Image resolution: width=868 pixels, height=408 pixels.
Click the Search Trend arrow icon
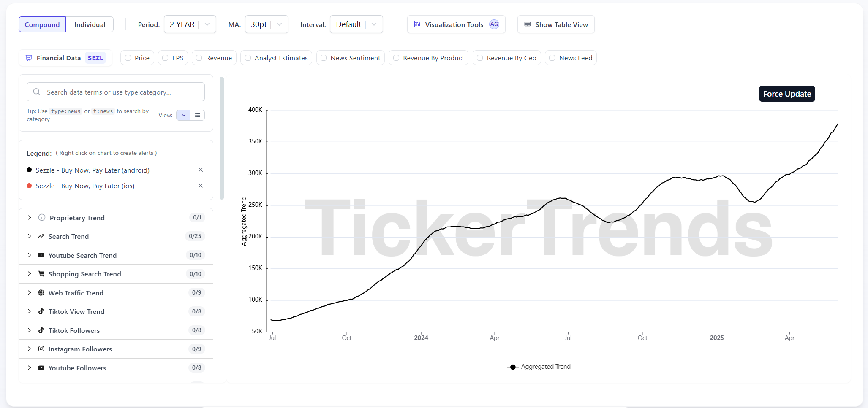click(41, 236)
